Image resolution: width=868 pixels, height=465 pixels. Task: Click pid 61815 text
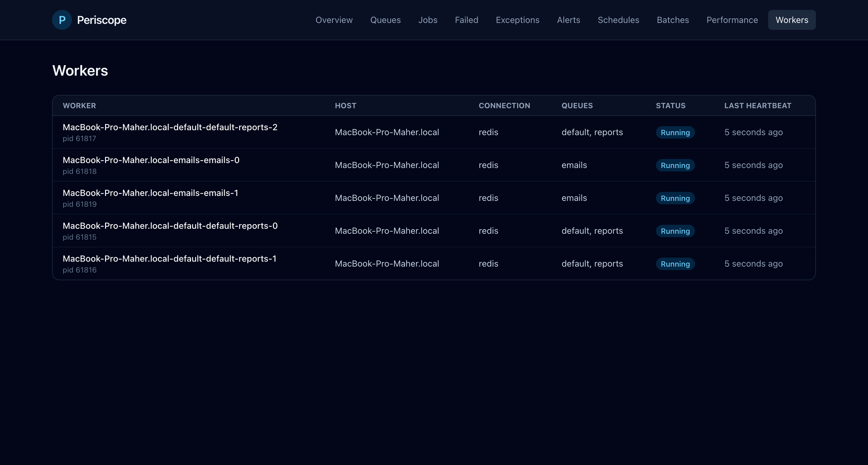point(80,237)
